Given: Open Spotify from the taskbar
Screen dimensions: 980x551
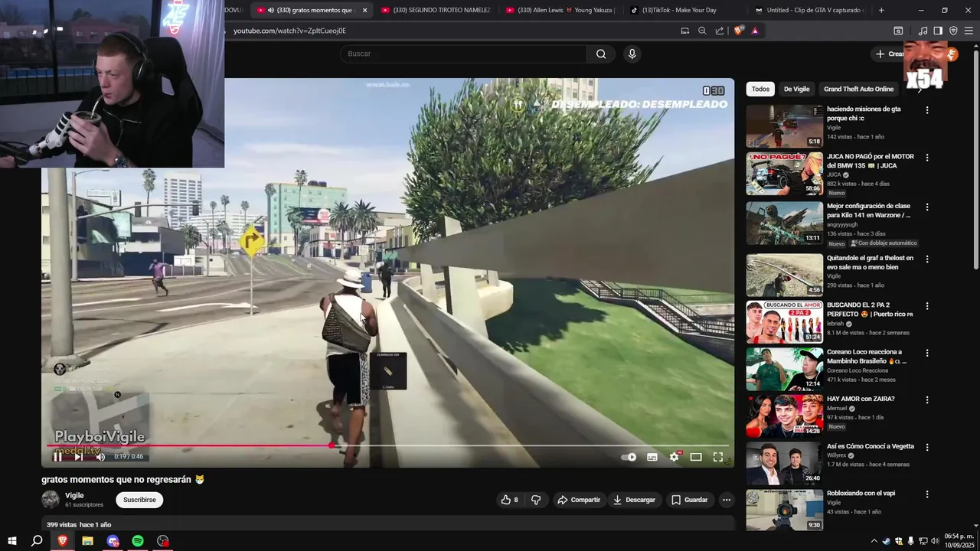Looking at the screenshot, I should pos(138,541).
